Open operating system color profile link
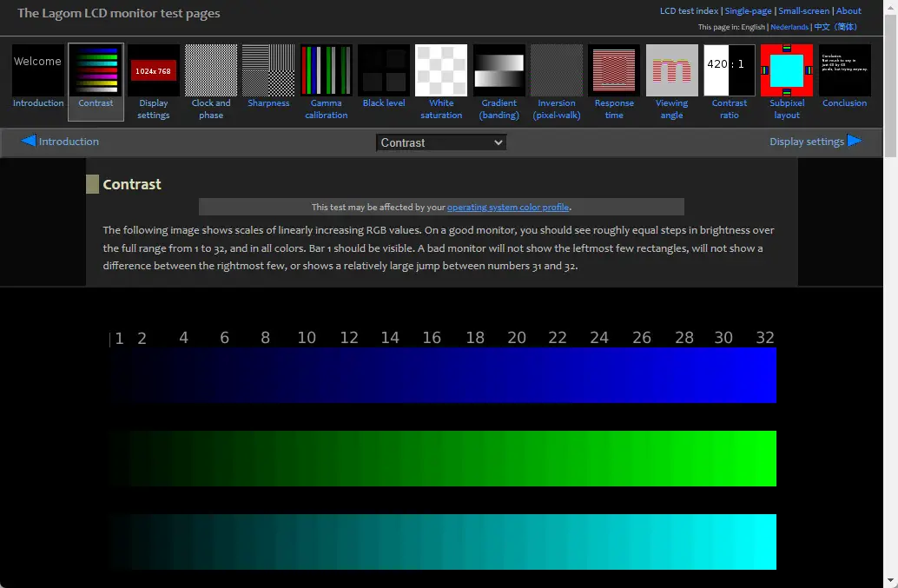This screenshot has height=588, width=898. (x=508, y=208)
